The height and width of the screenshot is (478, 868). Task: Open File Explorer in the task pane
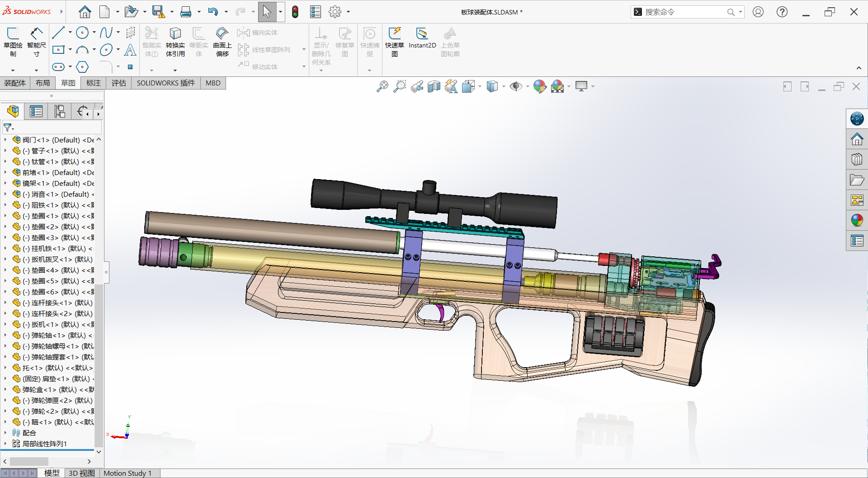(857, 180)
